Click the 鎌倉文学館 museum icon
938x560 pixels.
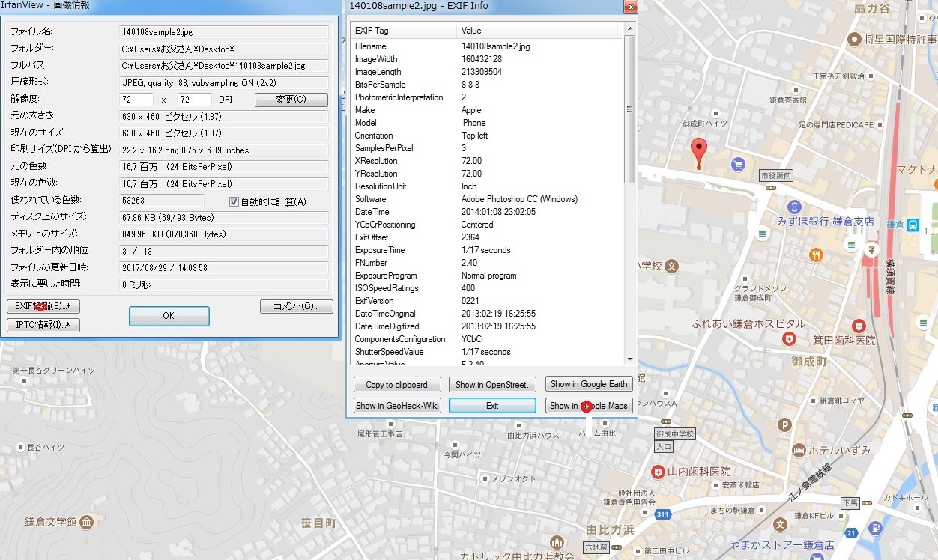[x=86, y=521]
